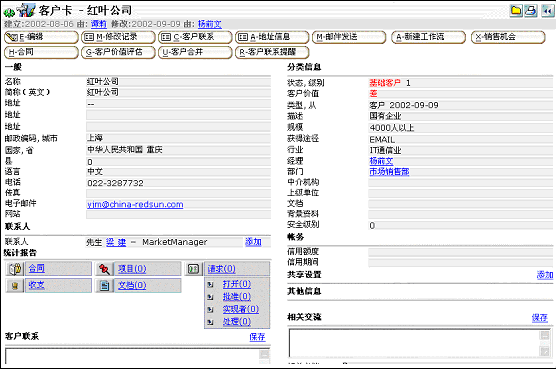Open the 处理(0) requests link

237,322
